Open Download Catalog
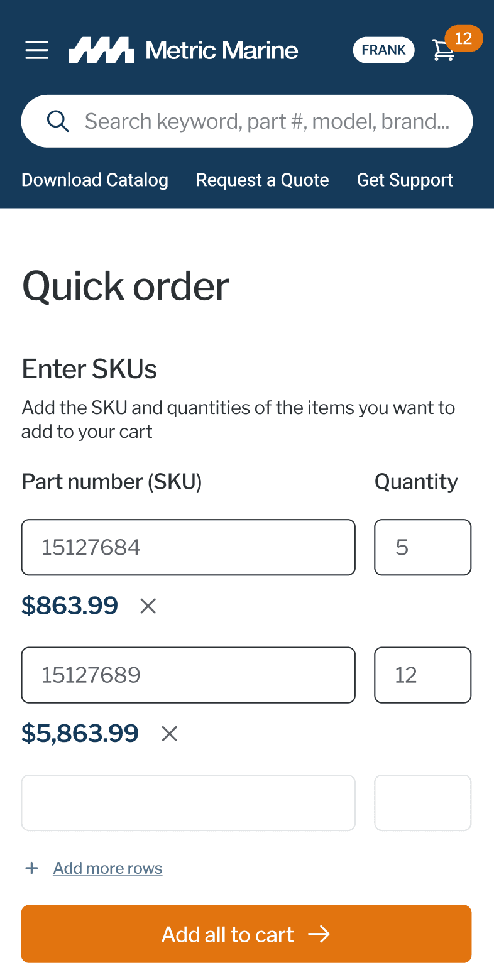The height and width of the screenshot is (980, 494). click(x=94, y=180)
